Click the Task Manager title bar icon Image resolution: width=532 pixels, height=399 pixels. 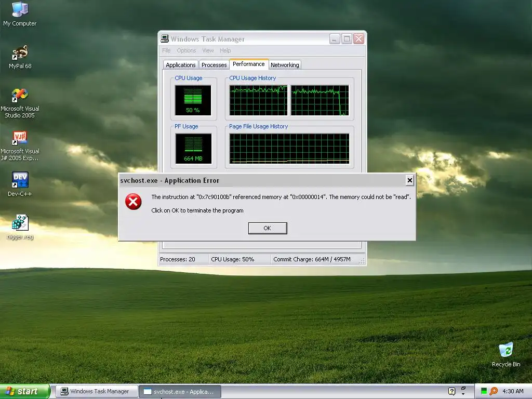point(165,38)
